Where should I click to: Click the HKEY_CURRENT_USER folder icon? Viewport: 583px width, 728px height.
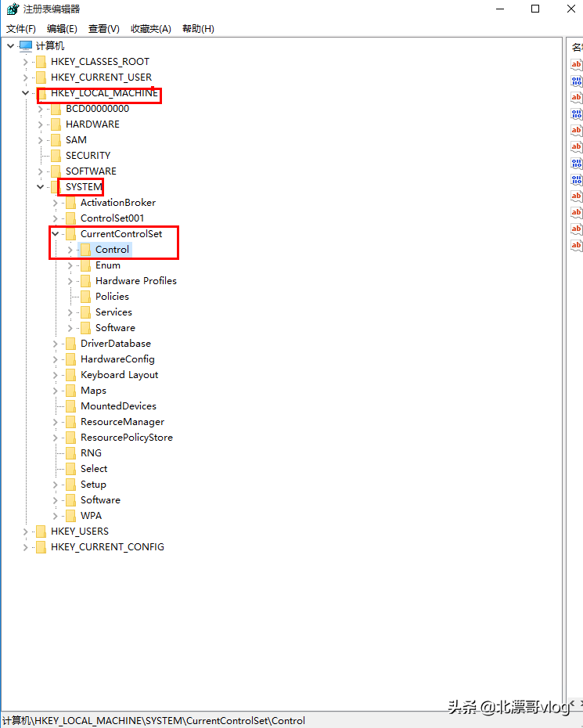(x=41, y=77)
